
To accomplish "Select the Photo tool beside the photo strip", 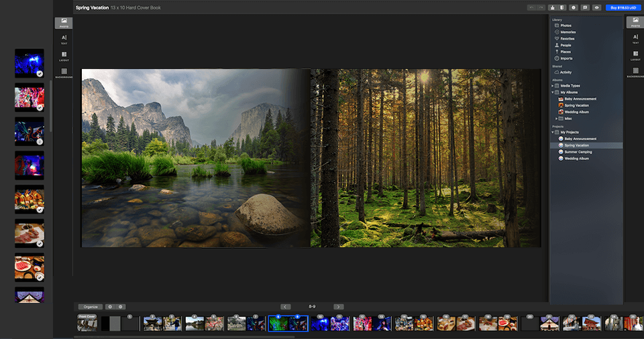I will (64, 23).
